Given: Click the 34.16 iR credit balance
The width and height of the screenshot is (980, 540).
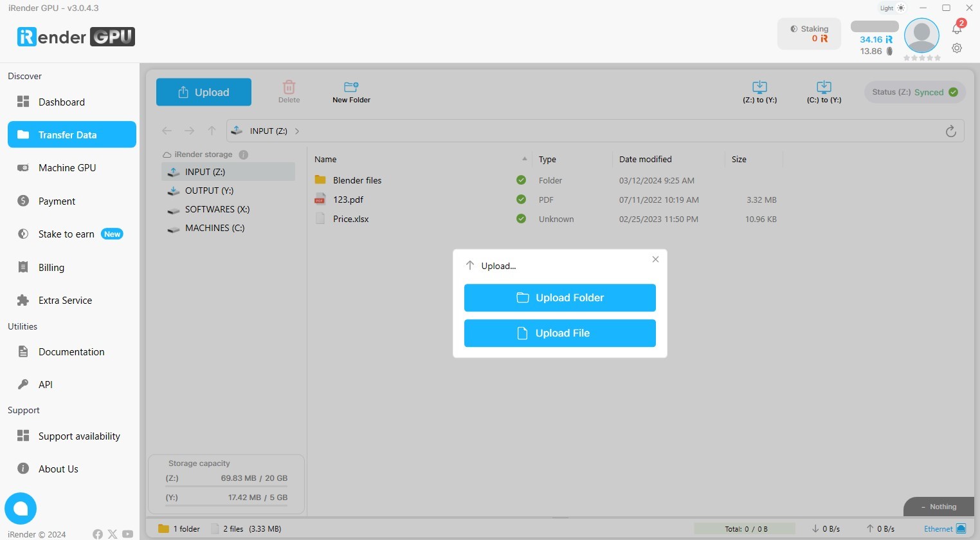Looking at the screenshot, I should tap(876, 39).
